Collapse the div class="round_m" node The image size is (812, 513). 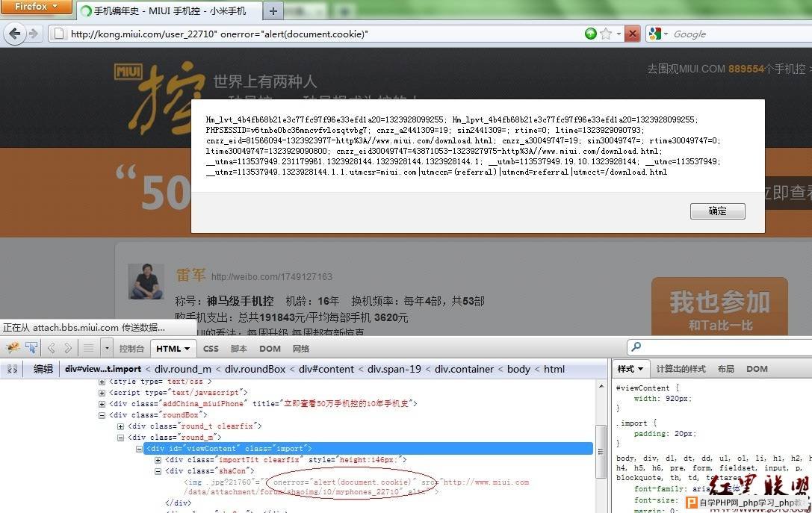click(x=121, y=438)
